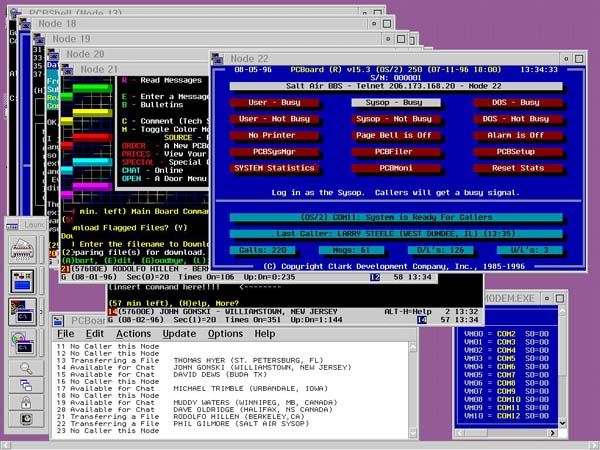Click the SYSTEM Statistics button

[274, 168]
